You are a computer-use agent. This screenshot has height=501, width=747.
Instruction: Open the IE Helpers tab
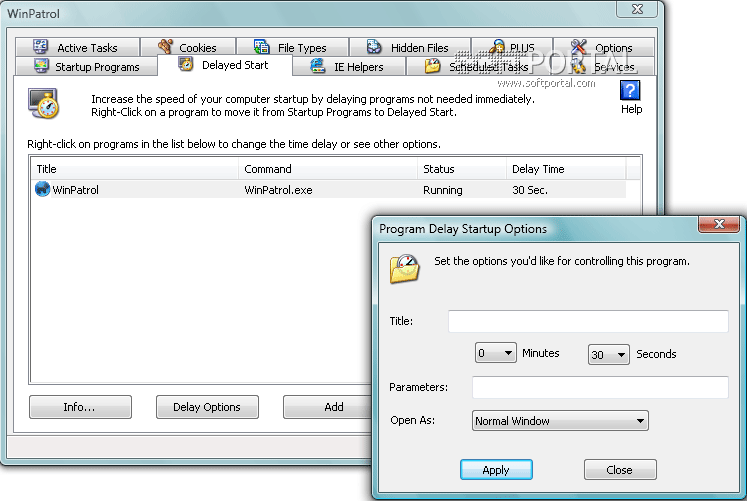[x=348, y=66]
